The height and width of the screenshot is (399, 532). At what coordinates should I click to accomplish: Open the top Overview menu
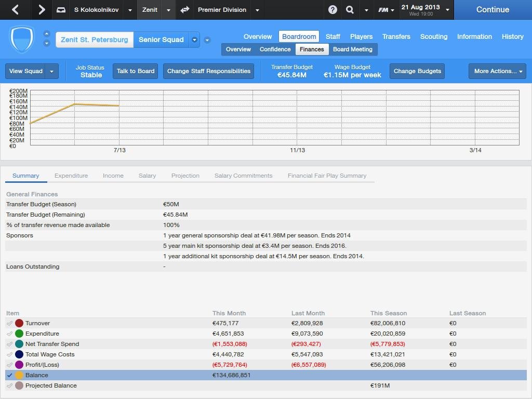coord(258,37)
